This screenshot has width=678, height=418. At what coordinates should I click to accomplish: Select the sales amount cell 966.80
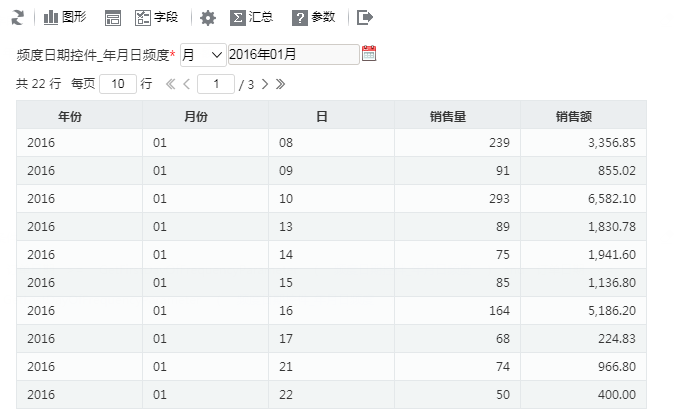[x=583, y=367]
